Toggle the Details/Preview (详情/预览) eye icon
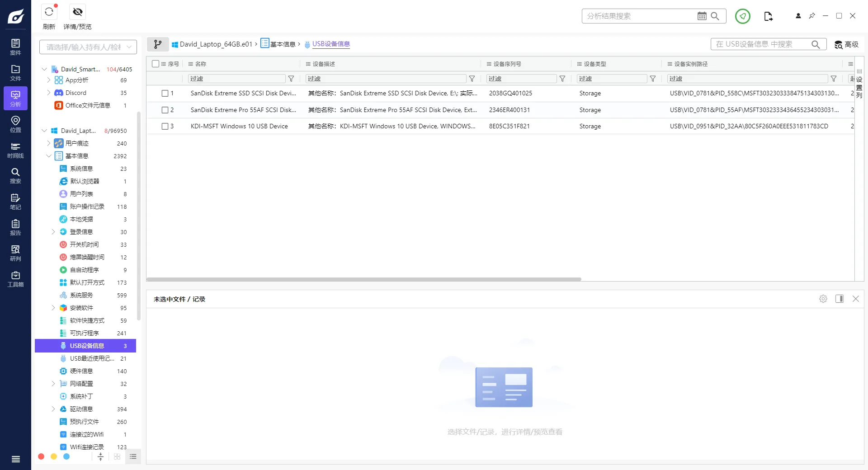 click(x=78, y=12)
